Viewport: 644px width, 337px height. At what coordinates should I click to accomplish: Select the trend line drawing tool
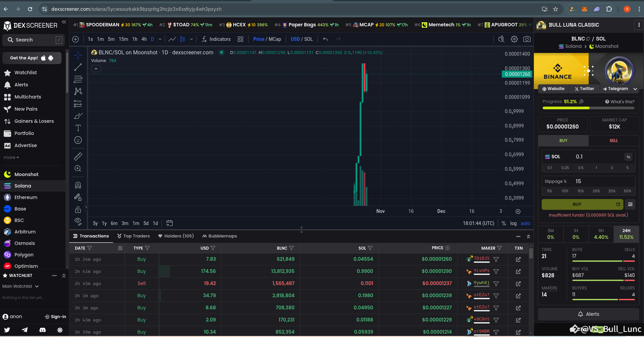78,67
